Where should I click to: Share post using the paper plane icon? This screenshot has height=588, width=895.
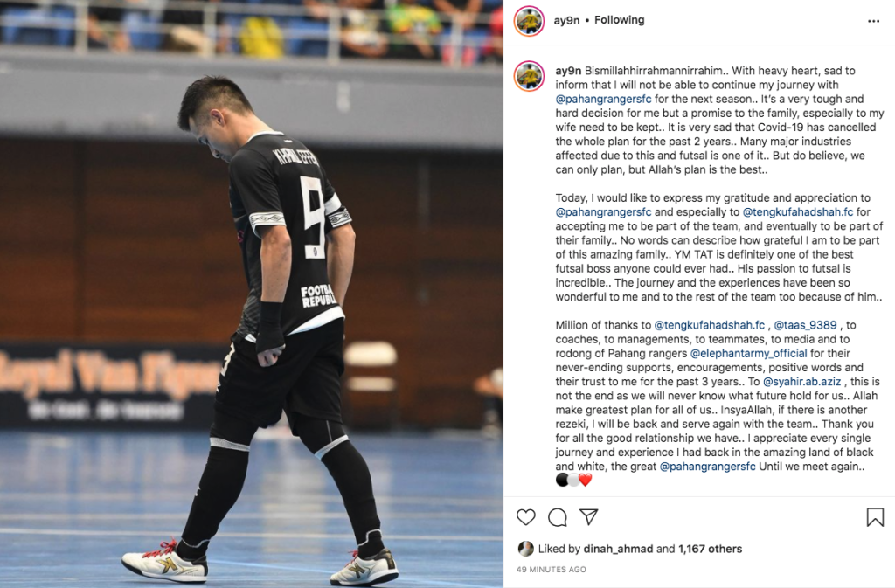(588, 516)
